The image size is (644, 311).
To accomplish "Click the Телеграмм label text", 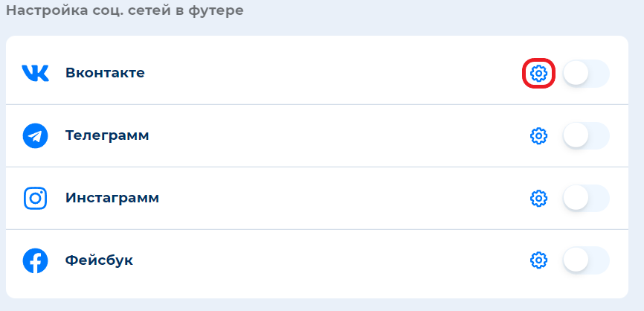I will 107,136.
